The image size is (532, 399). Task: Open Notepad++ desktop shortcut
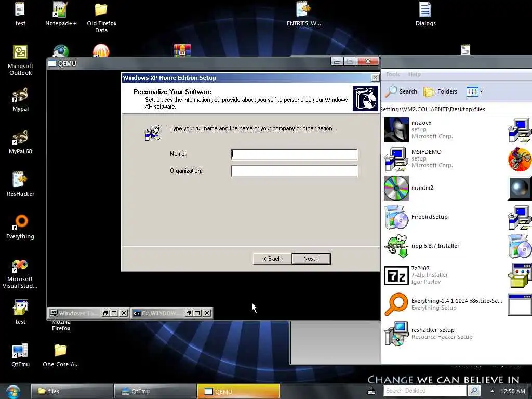point(61,14)
